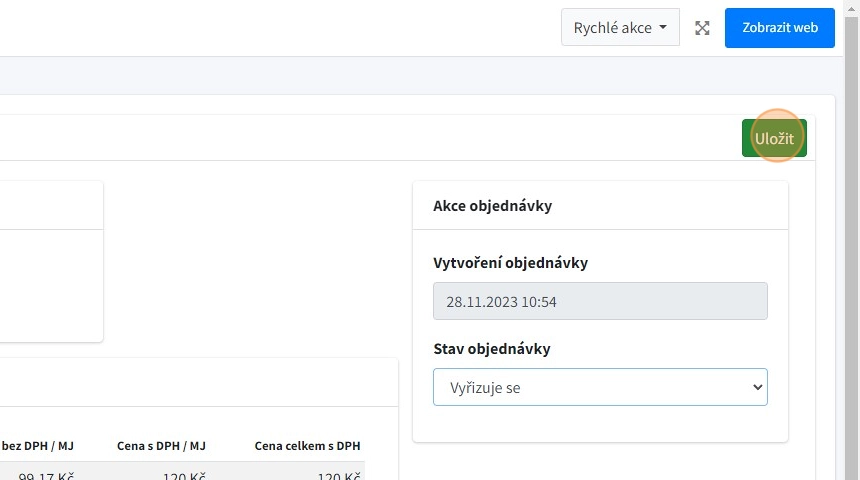This screenshot has width=860, height=480.
Task: Select the 99,17 Kč price cell
Action: 52,475
